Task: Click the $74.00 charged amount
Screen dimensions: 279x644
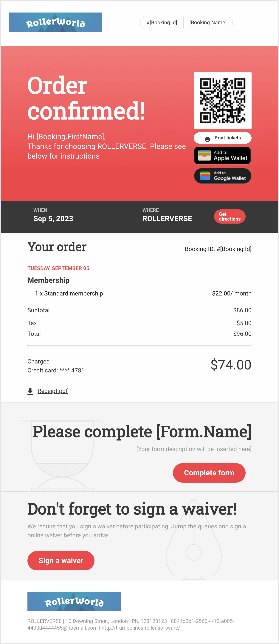Action: pos(231,365)
